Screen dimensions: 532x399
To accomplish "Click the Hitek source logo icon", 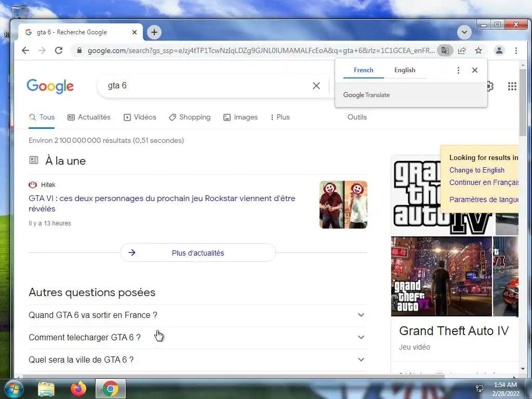I will coord(33,185).
